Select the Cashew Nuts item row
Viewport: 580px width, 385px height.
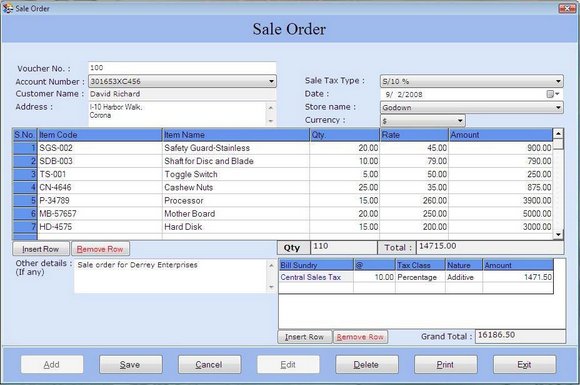tap(283, 188)
